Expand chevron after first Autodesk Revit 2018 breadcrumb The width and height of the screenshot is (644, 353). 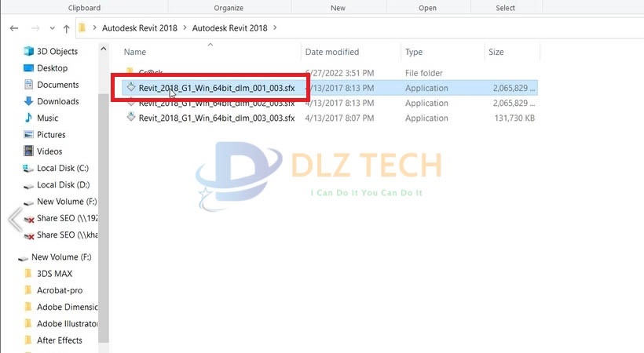tap(185, 28)
